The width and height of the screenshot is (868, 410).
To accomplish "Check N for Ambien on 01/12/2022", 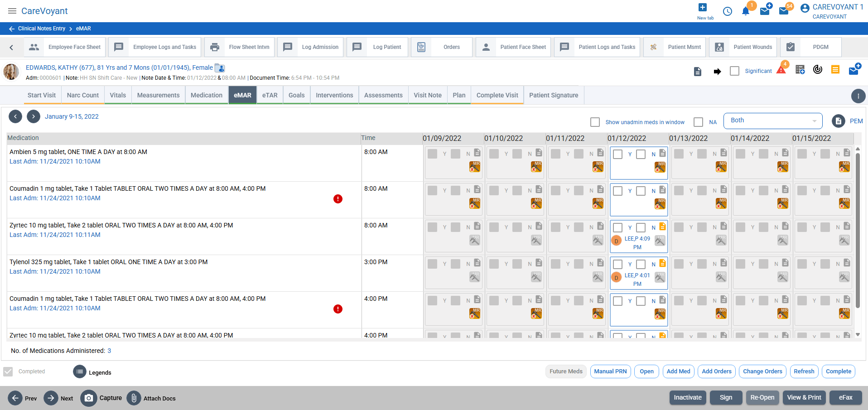I will [x=641, y=154].
